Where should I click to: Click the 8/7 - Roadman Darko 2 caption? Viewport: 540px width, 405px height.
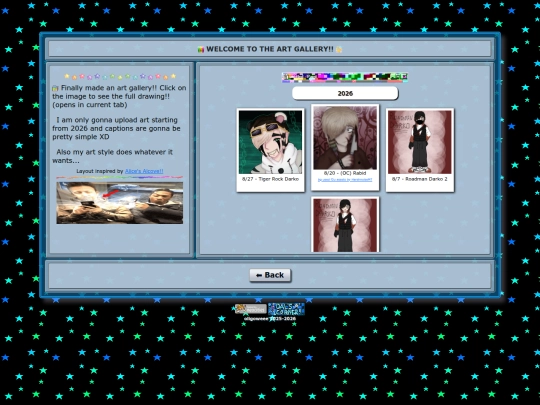coord(419,179)
